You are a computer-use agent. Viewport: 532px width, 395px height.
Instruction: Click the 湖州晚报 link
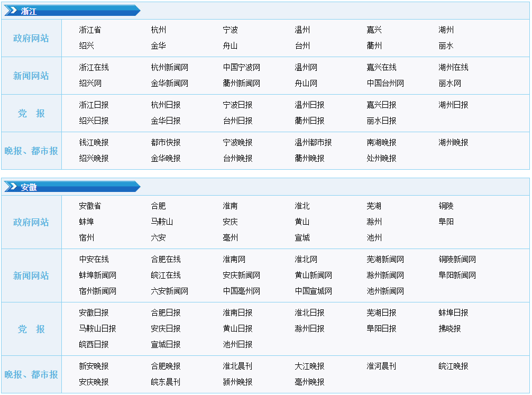453,143
